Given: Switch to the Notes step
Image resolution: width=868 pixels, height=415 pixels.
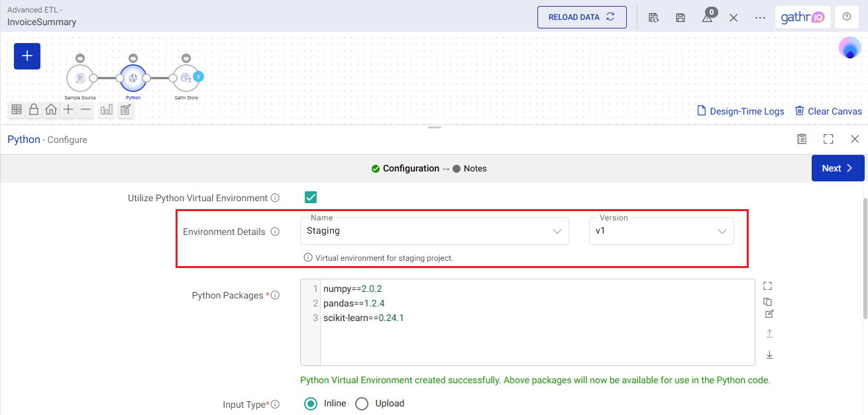Looking at the screenshot, I should click(x=474, y=169).
